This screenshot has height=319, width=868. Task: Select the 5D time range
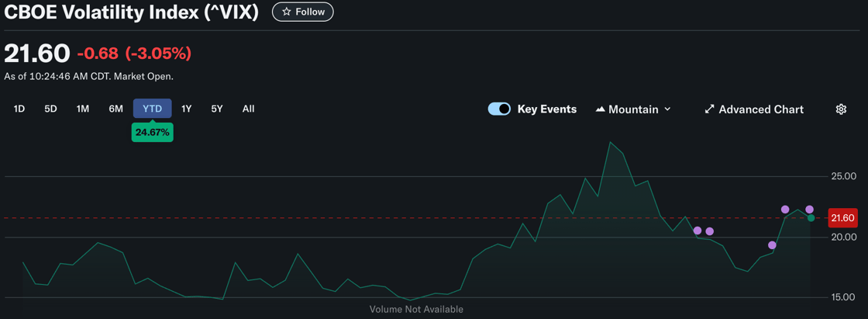(x=51, y=109)
